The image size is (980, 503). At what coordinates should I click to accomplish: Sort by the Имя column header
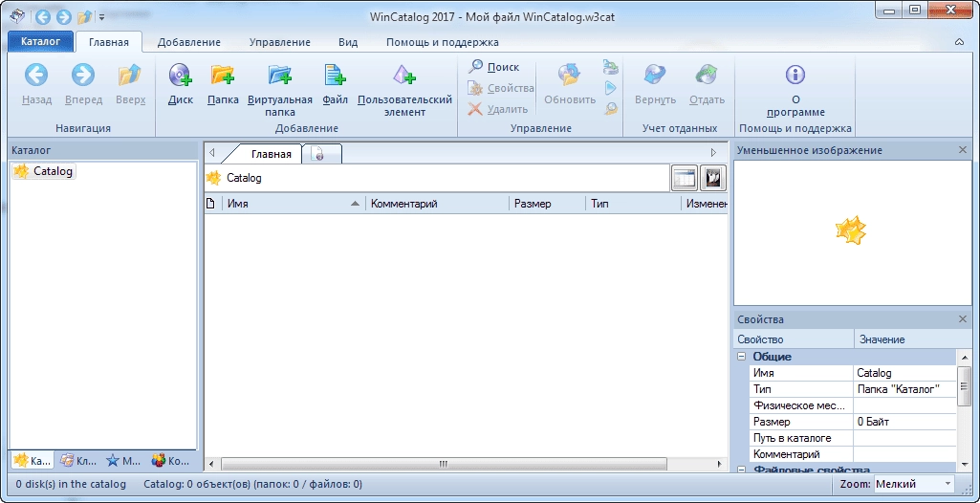coord(294,204)
